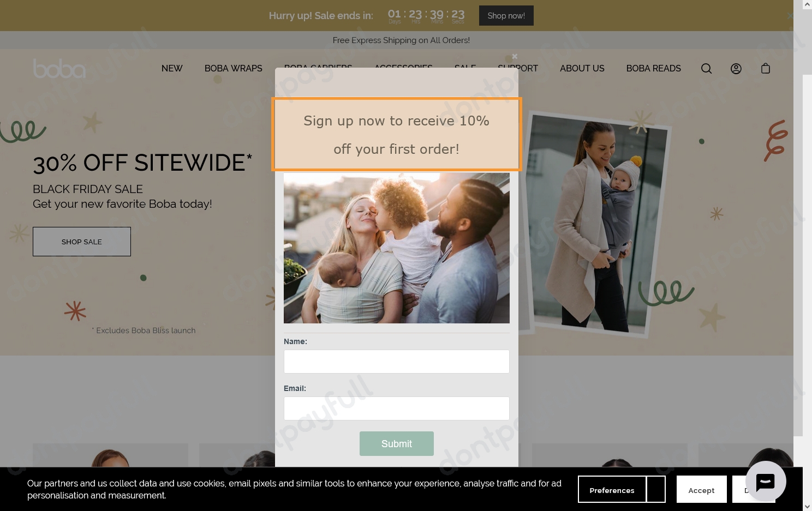The image size is (812, 511).
Task: Click the SHOP SALE button
Action: click(x=82, y=242)
